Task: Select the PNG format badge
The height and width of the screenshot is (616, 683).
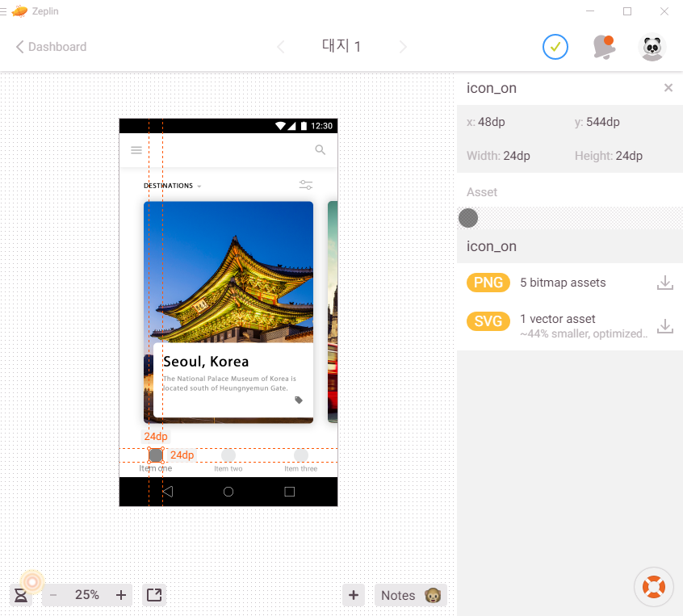Action: 488,283
